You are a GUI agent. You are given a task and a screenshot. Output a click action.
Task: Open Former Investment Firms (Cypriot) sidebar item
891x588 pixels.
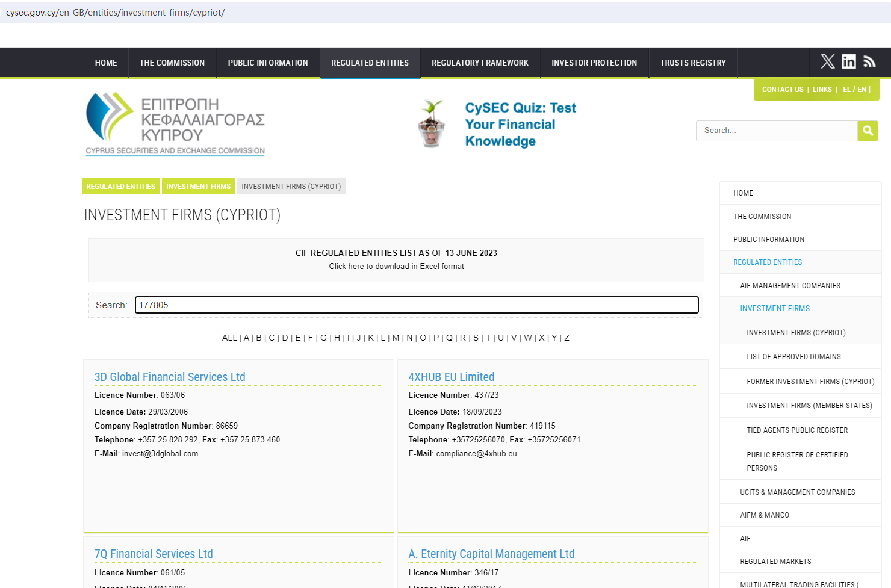(810, 382)
